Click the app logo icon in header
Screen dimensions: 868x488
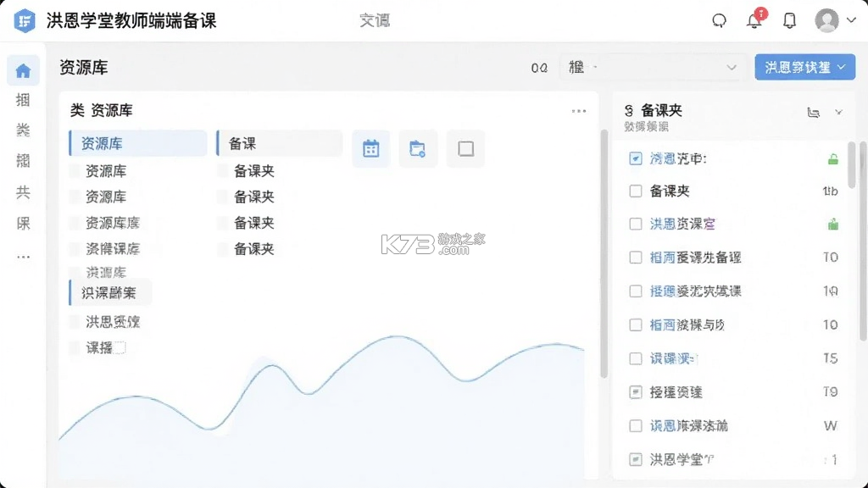[x=25, y=21]
